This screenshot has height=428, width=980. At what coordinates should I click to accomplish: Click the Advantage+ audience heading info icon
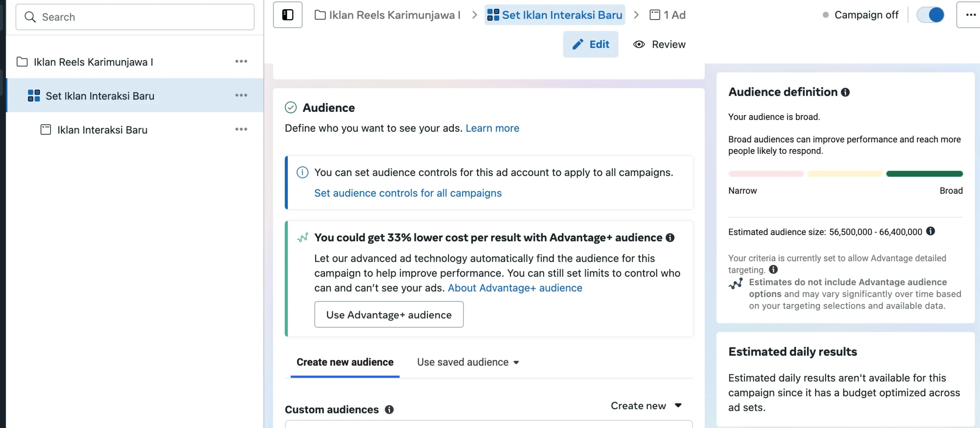(x=670, y=238)
